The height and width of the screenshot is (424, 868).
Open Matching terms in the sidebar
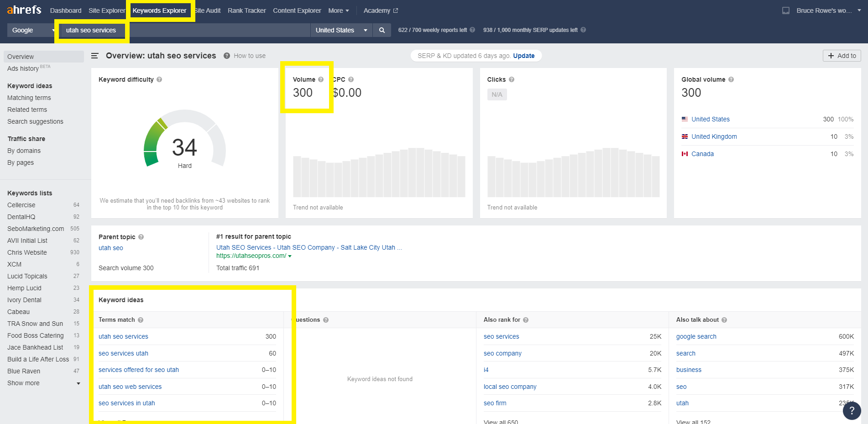click(29, 98)
